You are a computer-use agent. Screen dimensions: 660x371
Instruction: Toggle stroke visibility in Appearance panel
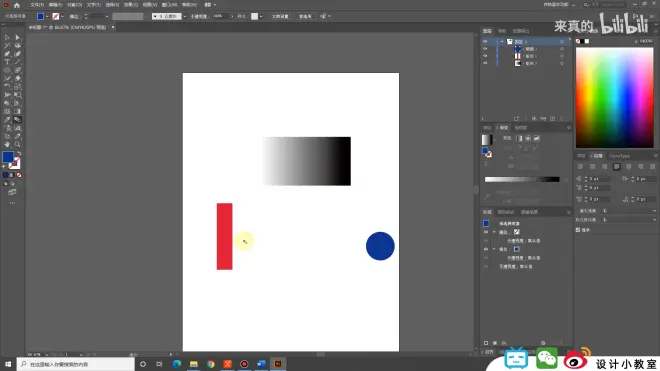(486, 232)
